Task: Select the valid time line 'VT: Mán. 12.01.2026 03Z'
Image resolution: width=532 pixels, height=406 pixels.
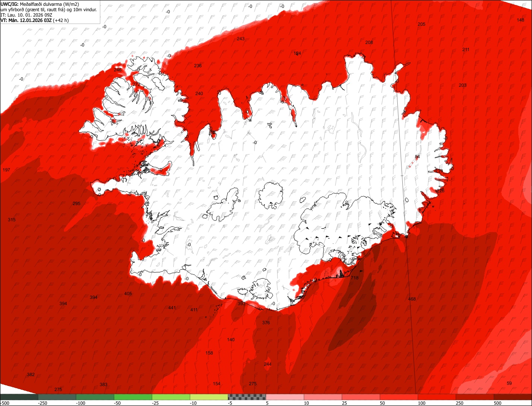Action: pyautogui.click(x=26, y=20)
